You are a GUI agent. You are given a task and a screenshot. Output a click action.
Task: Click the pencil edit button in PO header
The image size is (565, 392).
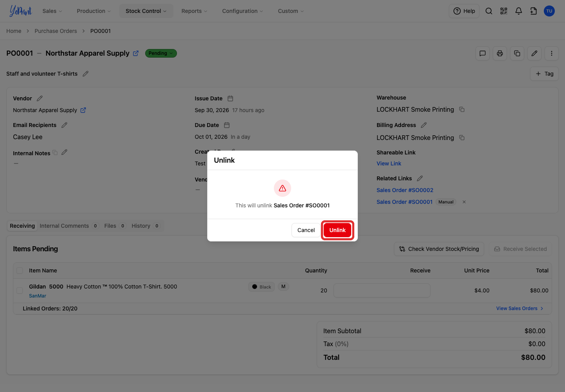click(534, 53)
